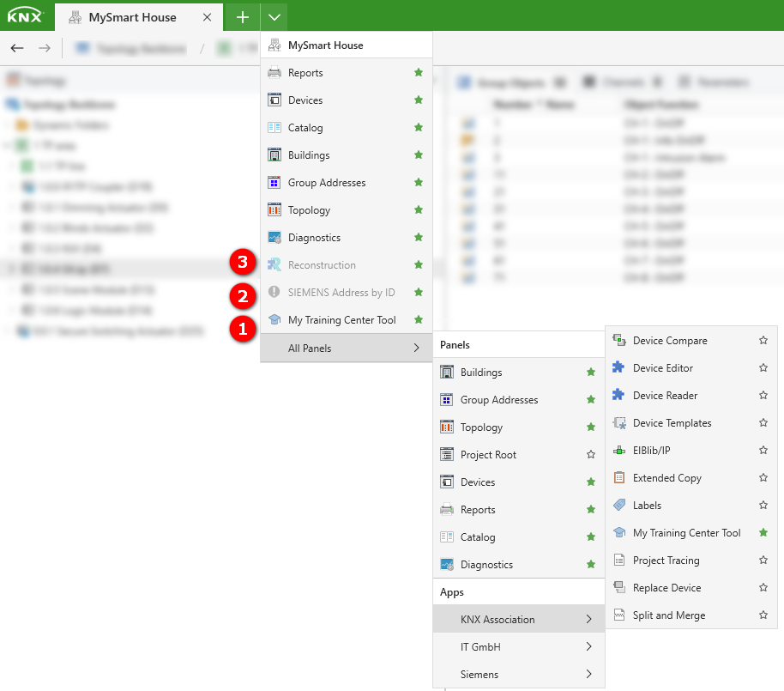Click the Project Root panel icon
The width and height of the screenshot is (784, 691).
tap(447, 454)
